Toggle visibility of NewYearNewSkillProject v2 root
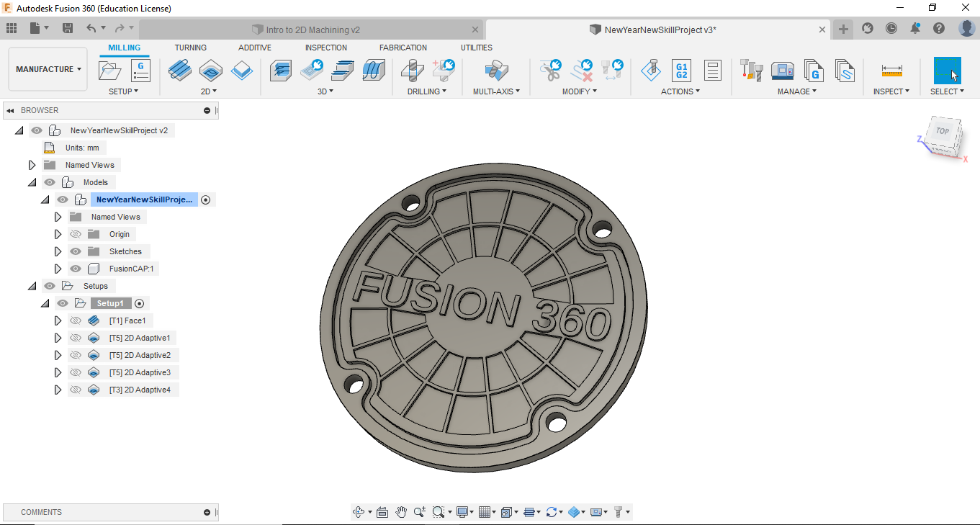This screenshot has height=525, width=980. 37,130
